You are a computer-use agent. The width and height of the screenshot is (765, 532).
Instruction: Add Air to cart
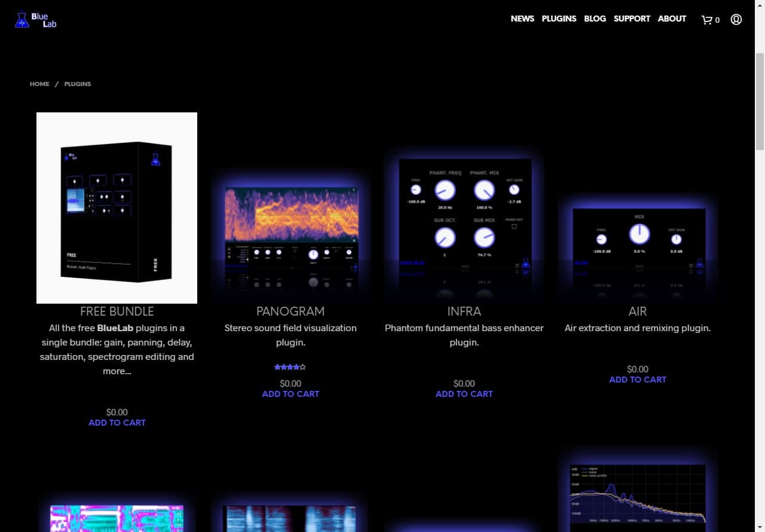pyautogui.click(x=638, y=380)
